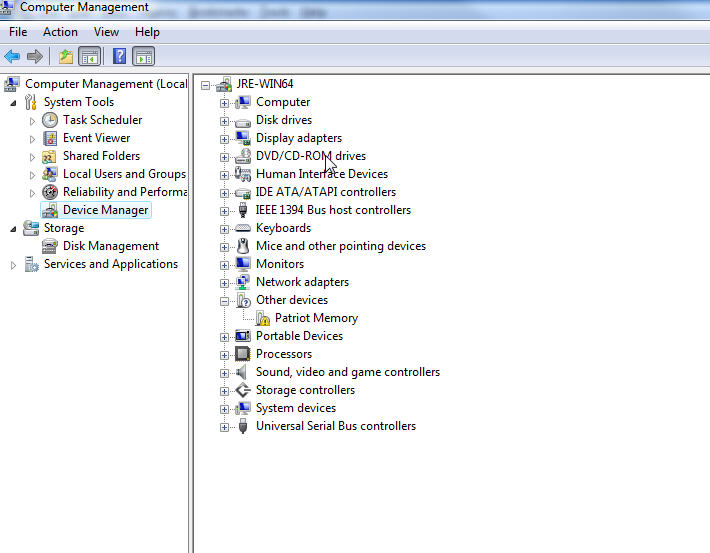The image size is (710, 553).
Task: Expand the Network adapters category
Action: pos(225,282)
